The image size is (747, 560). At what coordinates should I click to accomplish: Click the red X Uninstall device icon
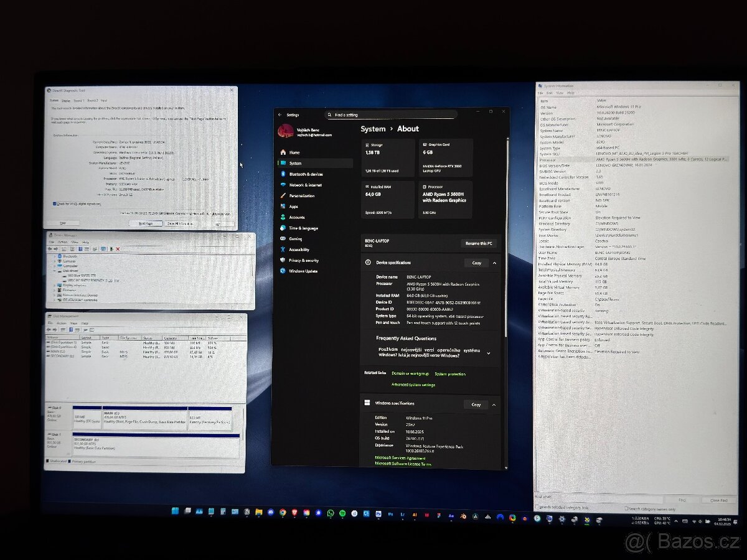[118, 249]
